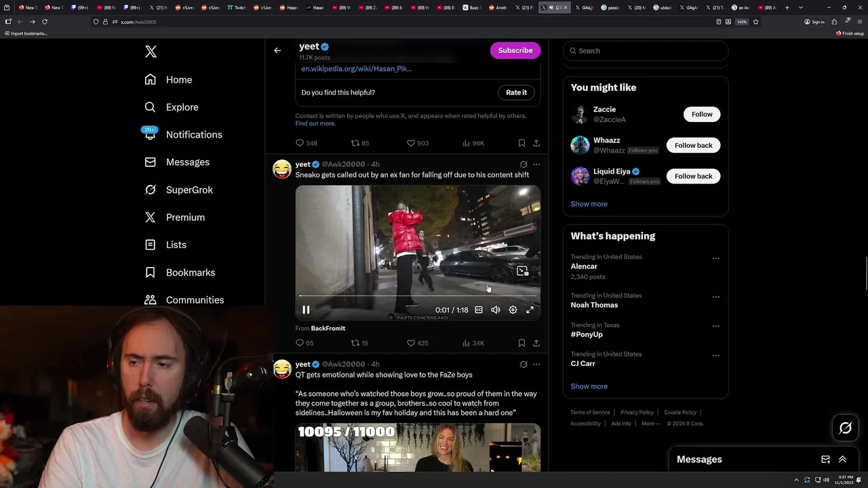Pause the Sneako video
Screen dimensions: 868x488
(x=306, y=310)
